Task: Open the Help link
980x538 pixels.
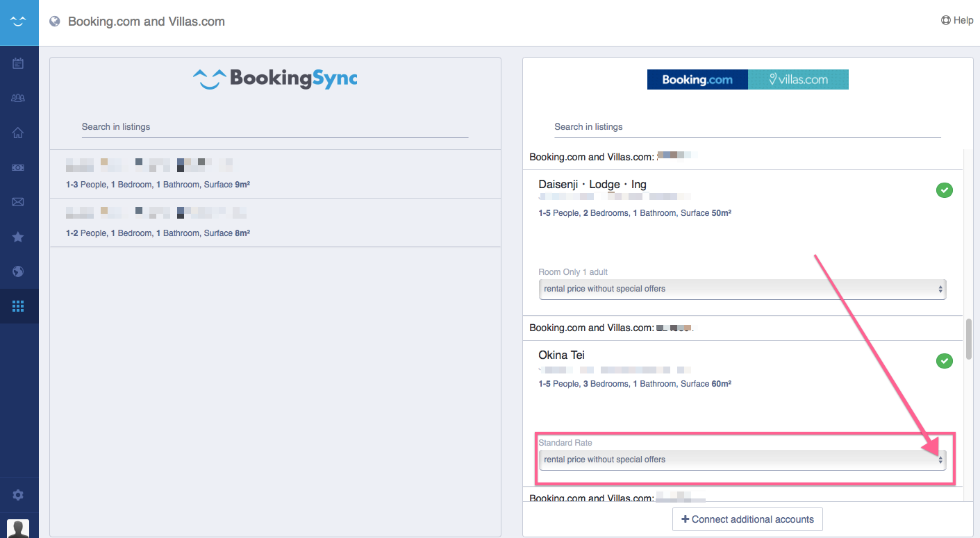Action: pos(957,21)
